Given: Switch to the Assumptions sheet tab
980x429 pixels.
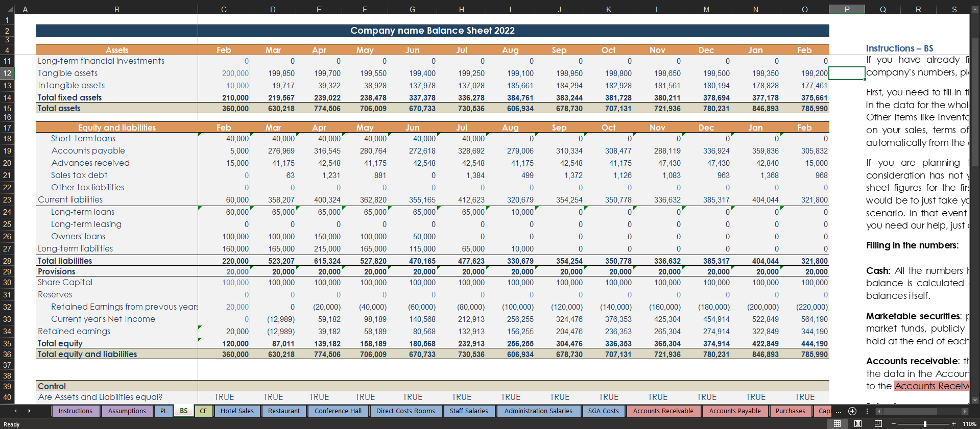Looking at the screenshot, I should point(127,411).
